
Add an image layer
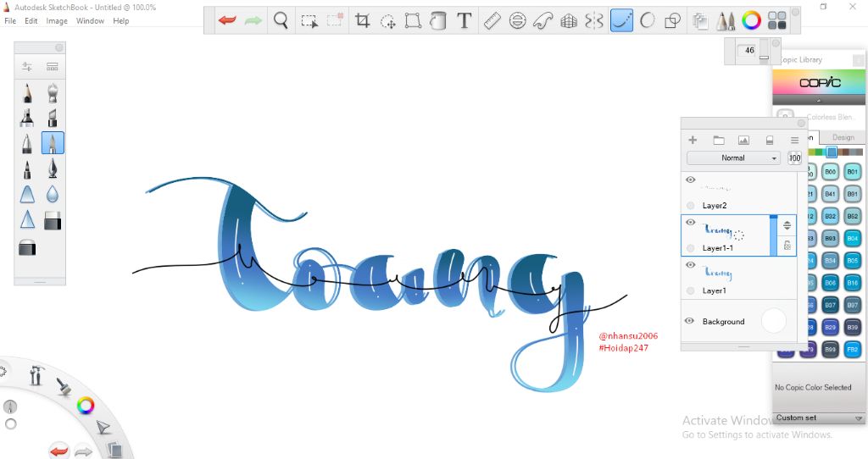743,141
